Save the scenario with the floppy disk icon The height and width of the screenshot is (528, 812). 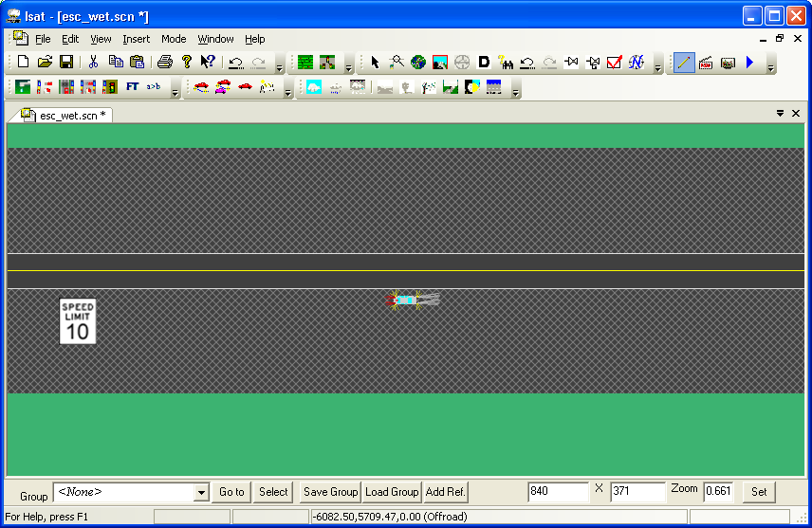66,63
